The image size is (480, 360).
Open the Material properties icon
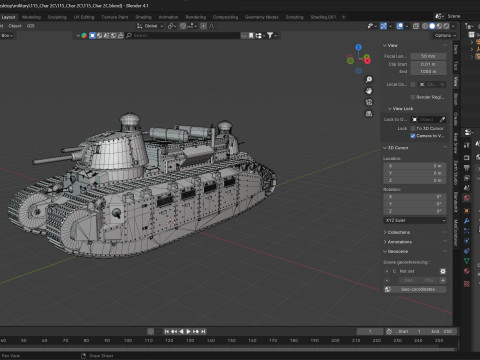click(x=467, y=271)
